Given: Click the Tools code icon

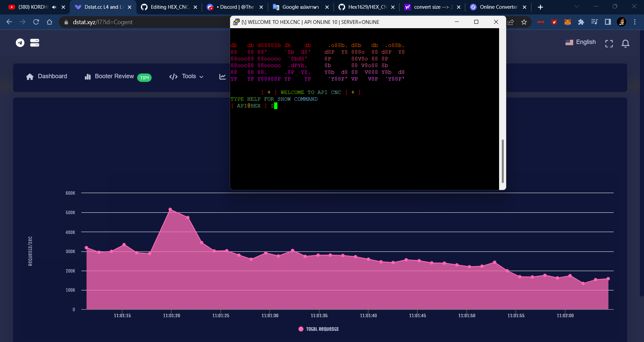Looking at the screenshot, I should [x=173, y=77].
